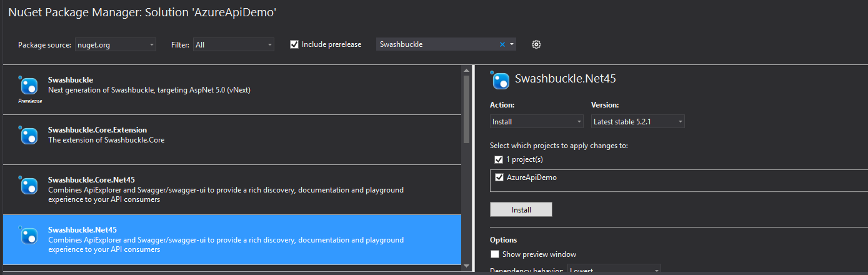Click the Swashbuckle.Net45 heading in details pane
Screen dimensions: 868x275
tap(566, 79)
